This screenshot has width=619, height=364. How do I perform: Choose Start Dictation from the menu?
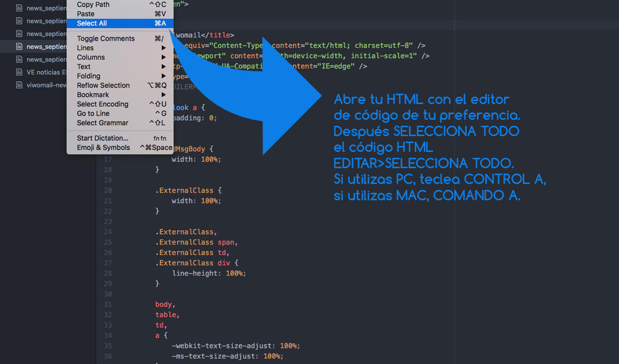click(x=102, y=138)
